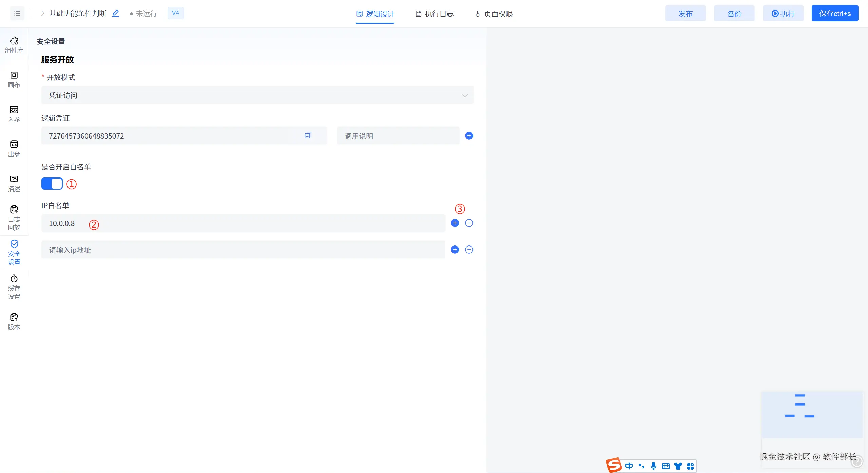Open the 缓存设置 cache settings panel
Viewport: 868px width, 473px height.
pos(14,287)
